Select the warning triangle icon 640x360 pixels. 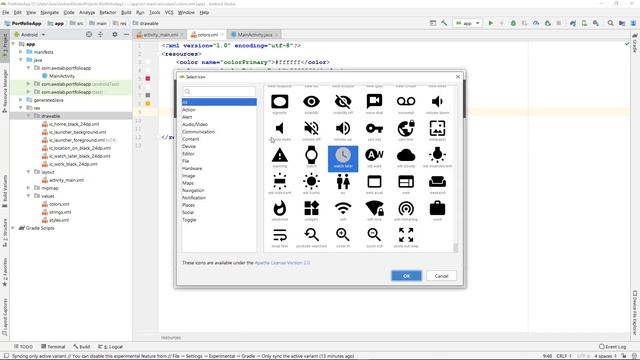pyautogui.click(x=280, y=155)
